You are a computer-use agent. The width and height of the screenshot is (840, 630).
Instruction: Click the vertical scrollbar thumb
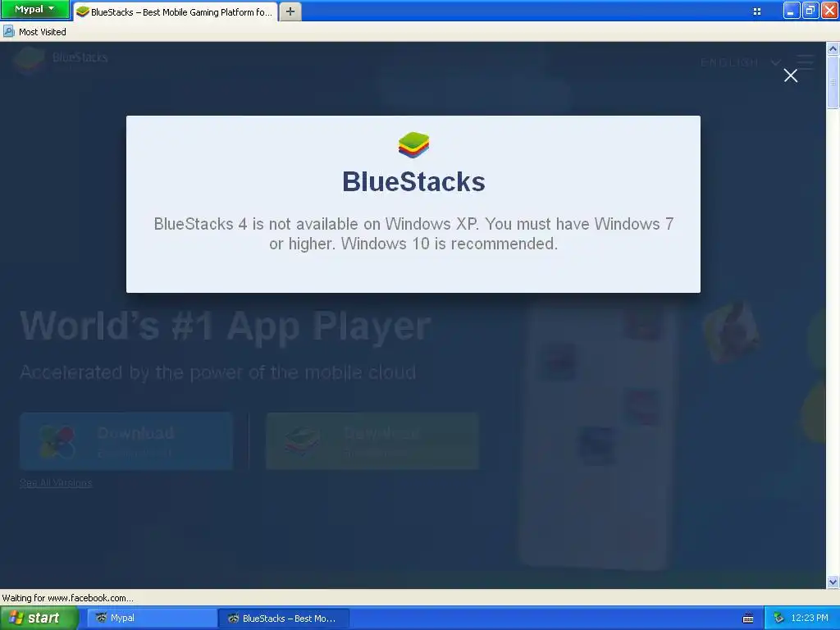click(x=833, y=82)
